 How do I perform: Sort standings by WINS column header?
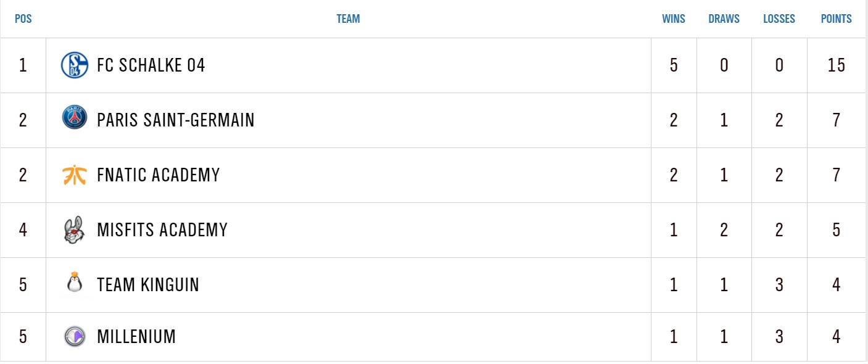[x=674, y=19]
